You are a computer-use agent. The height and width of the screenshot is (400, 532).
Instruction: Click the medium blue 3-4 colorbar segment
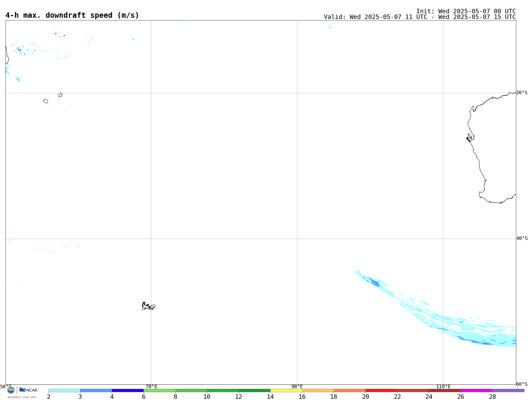(x=96, y=391)
